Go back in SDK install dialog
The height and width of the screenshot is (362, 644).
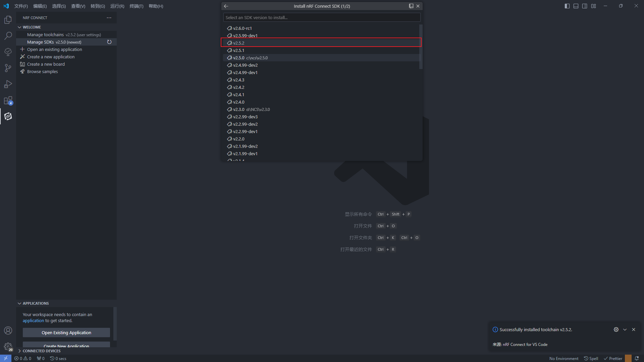[x=226, y=6]
